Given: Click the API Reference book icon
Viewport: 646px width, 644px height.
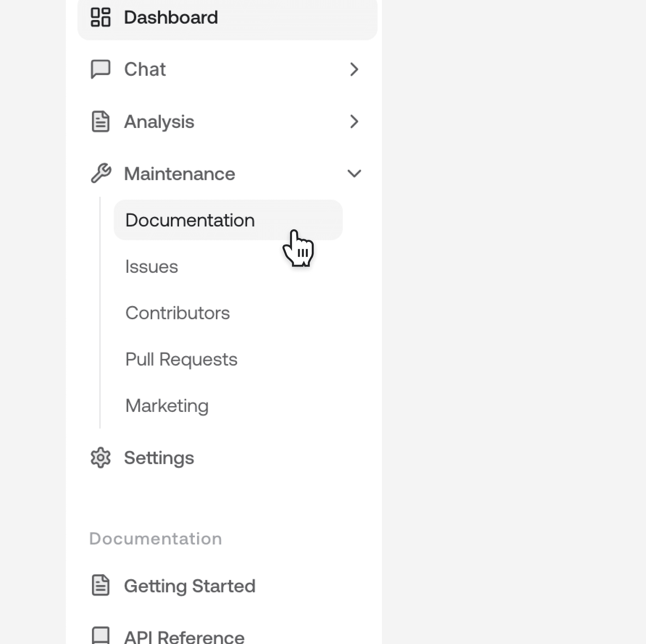Looking at the screenshot, I should (100, 635).
